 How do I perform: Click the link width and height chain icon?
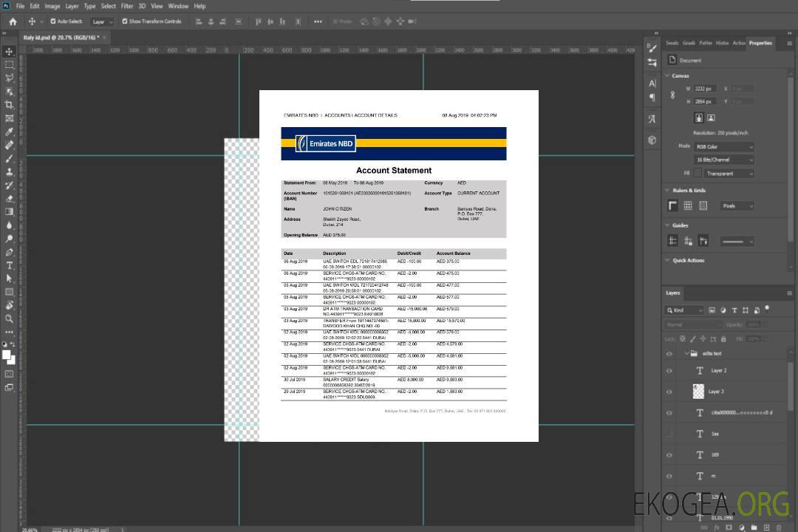(672, 95)
